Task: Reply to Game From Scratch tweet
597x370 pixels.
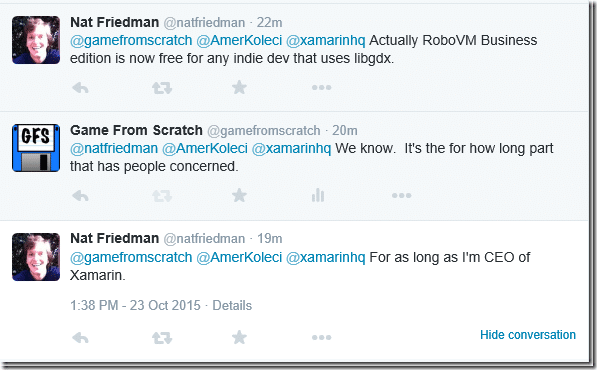Action: (80, 196)
